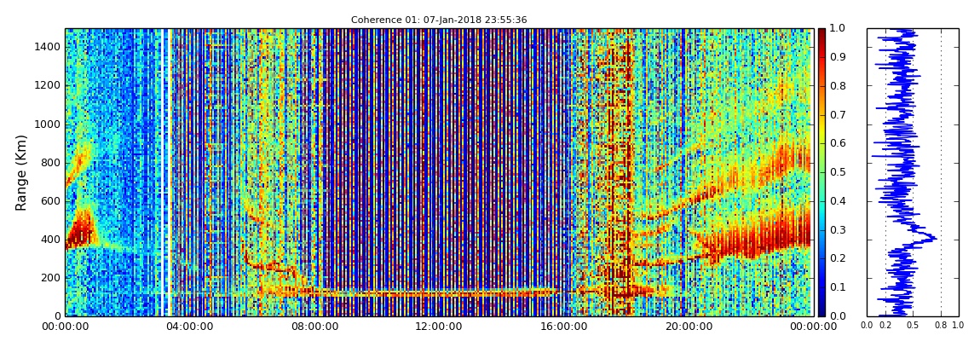
Task: Click the 04:00:00 time tick label
Action: point(188,327)
